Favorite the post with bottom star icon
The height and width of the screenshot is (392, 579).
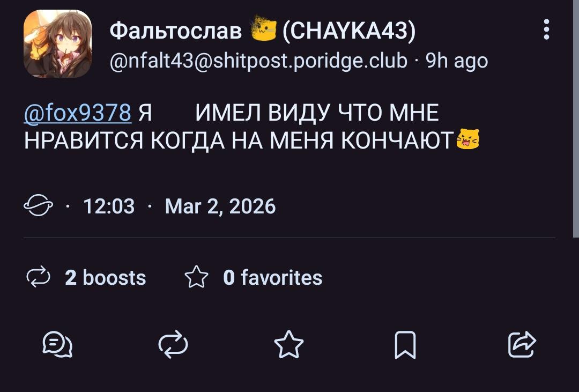289,345
